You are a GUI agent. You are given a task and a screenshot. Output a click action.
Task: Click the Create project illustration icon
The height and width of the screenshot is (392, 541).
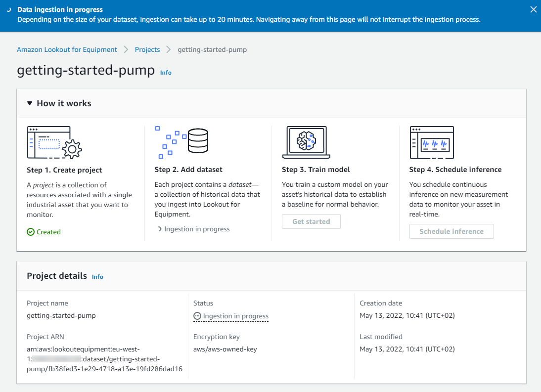coord(54,142)
